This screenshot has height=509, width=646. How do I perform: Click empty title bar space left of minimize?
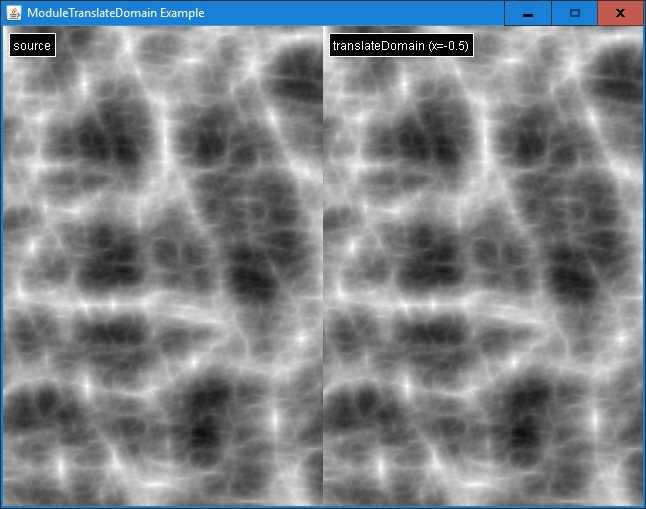[400, 13]
